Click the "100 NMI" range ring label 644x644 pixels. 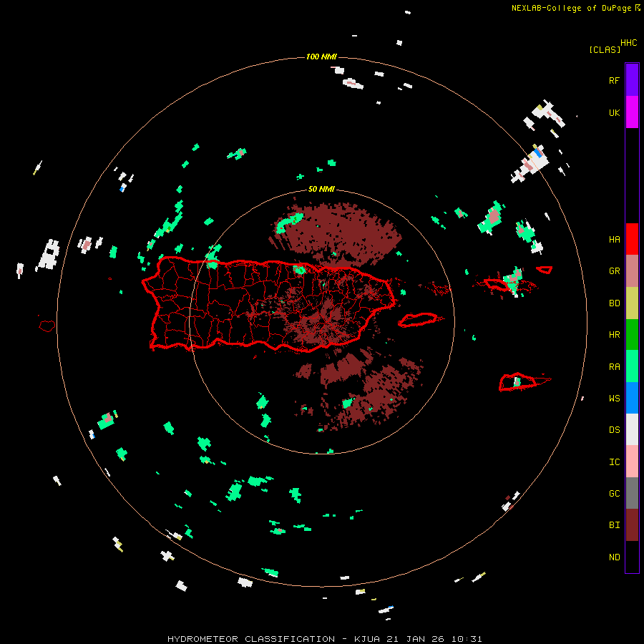[321, 57]
